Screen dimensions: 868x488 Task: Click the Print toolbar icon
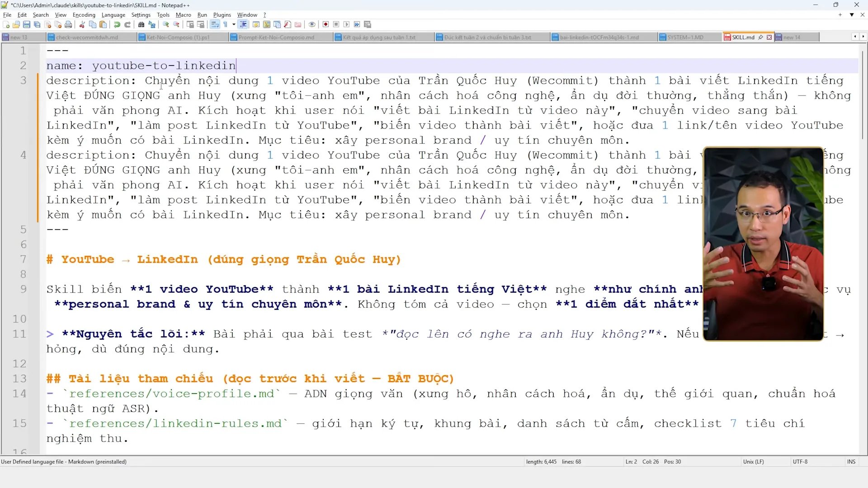tap(68, 24)
